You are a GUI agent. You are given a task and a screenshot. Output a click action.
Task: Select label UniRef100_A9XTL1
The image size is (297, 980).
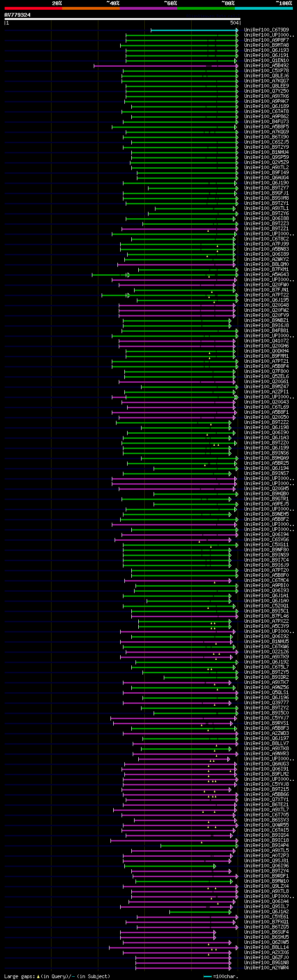(x=266, y=209)
